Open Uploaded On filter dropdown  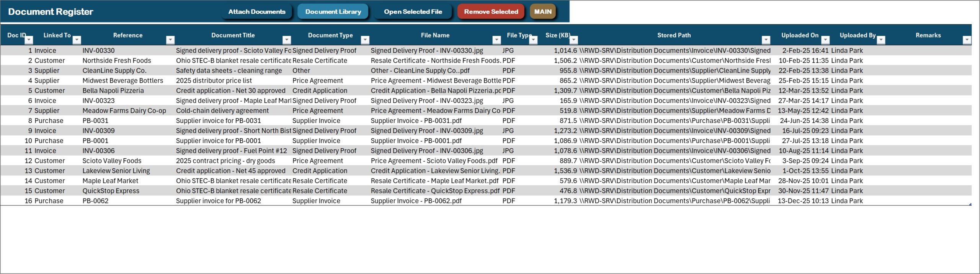click(826, 40)
